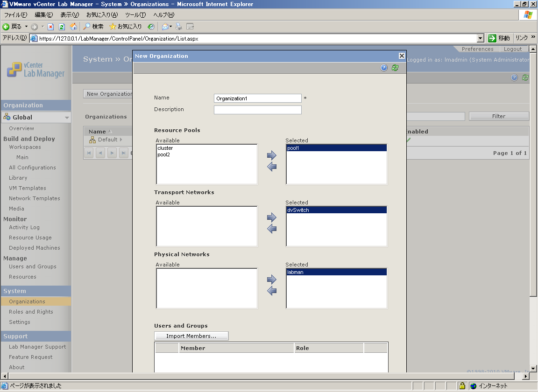Select pool1 in Selected resource pools

coord(337,148)
